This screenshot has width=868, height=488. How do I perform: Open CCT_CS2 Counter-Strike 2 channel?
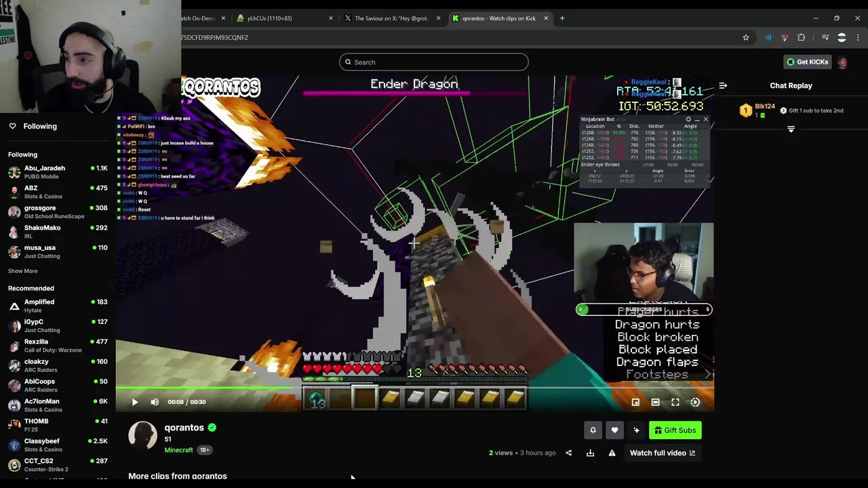pos(58,465)
